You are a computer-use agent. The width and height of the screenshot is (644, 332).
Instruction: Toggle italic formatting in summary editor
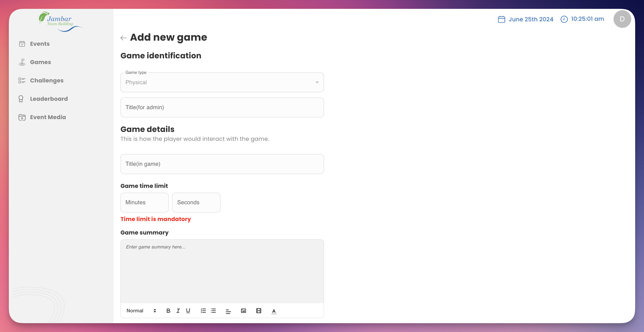click(x=178, y=311)
